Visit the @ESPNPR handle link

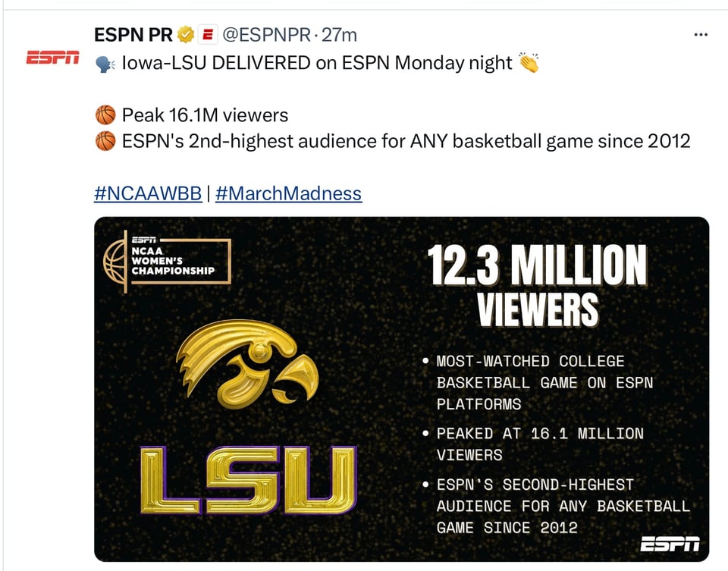(x=267, y=35)
